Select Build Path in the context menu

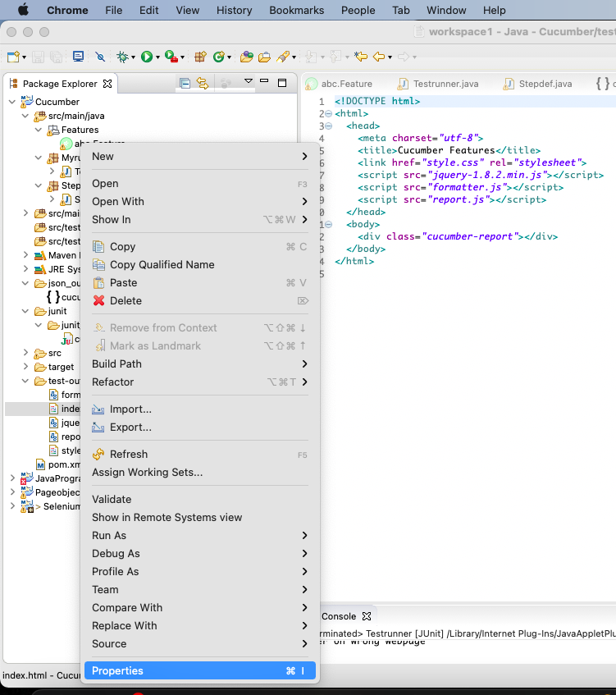click(x=200, y=364)
